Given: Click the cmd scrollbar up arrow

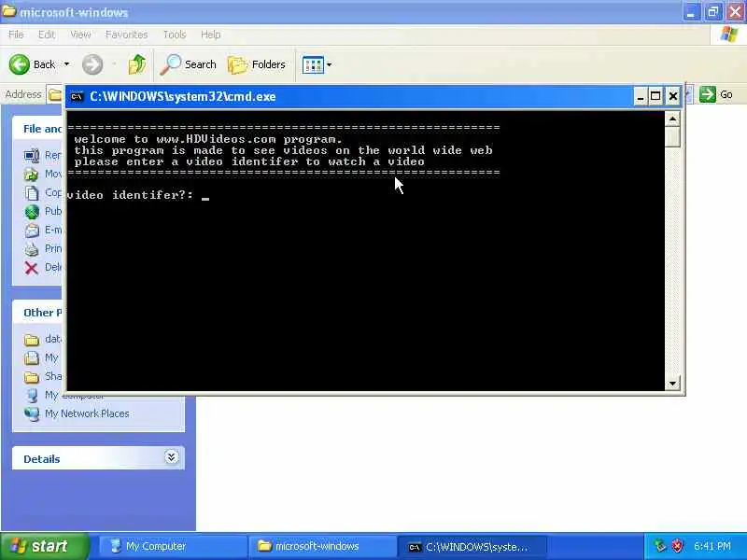Looking at the screenshot, I should (x=672, y=119).
